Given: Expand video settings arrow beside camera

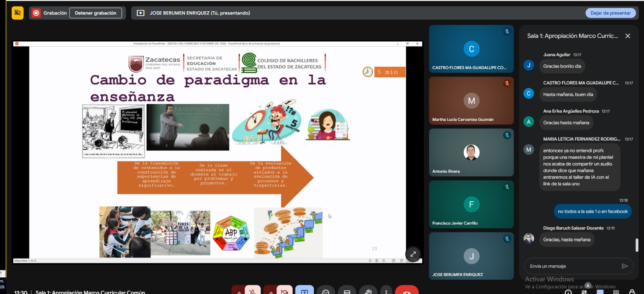Looking at the screenshot, I should click(271, 292).
